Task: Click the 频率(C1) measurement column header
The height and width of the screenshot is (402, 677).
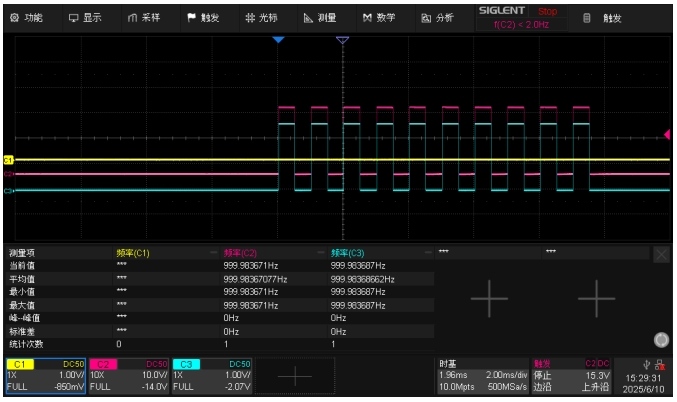Action: click(x=134, y=253)
